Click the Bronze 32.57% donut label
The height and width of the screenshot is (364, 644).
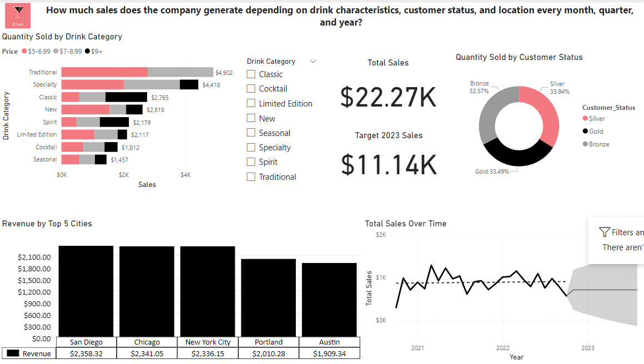[x=479, y=87]
